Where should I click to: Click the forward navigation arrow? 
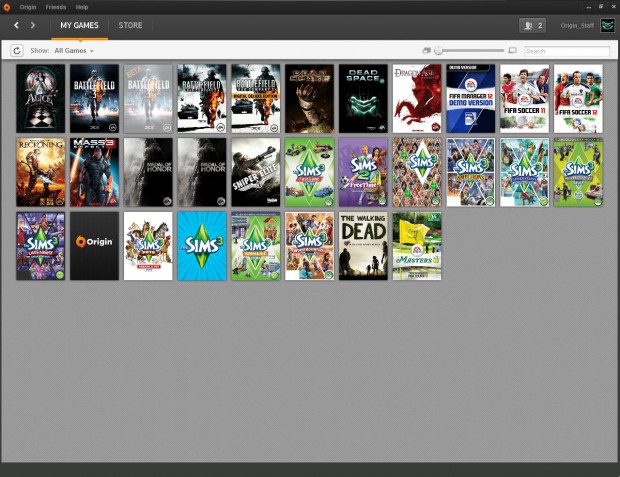click(x=33, y=25)
